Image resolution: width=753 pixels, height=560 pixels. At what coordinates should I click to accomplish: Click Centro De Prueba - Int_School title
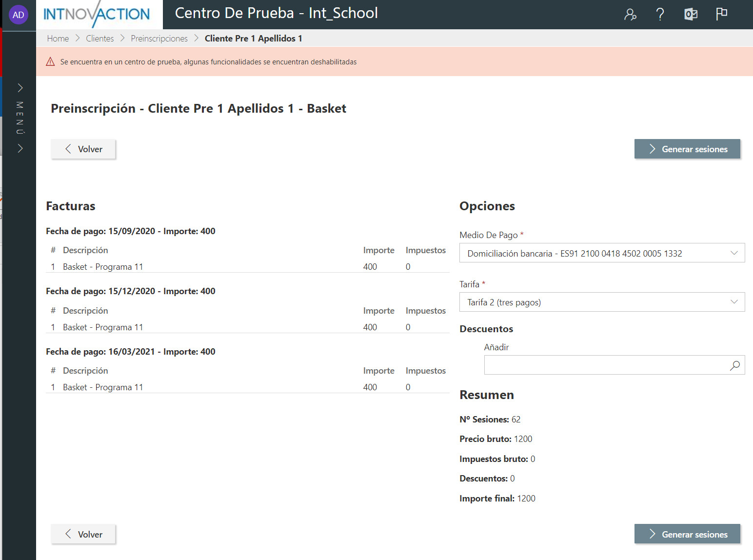pyautogui.click(x=277, y=13)
